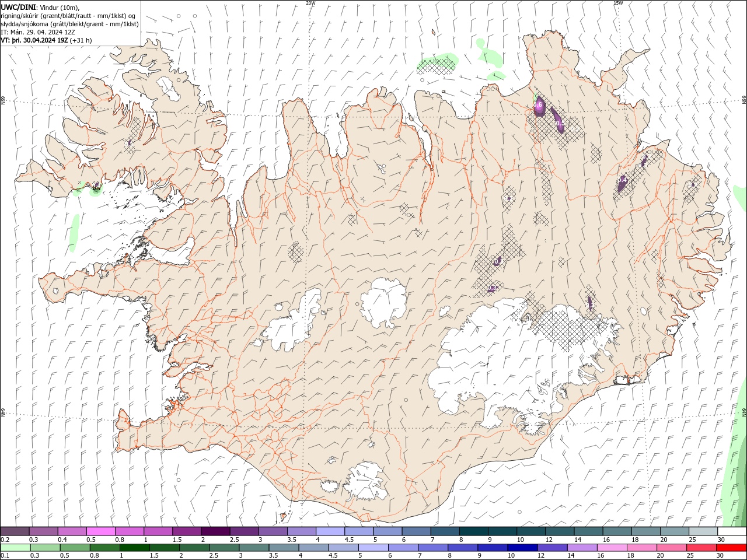
Task: Click the 12–14 violet swatch in the lower legend
Action: pyautogui.click(x=551, y=548)
